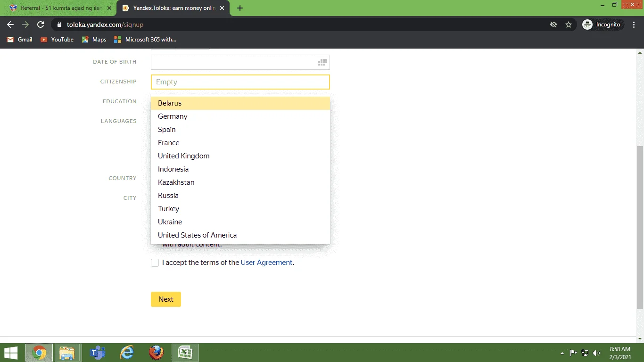This screenshot has width=644, height=362.
Task: Show hidden tray icons arrow
Action: pos(562,353)
